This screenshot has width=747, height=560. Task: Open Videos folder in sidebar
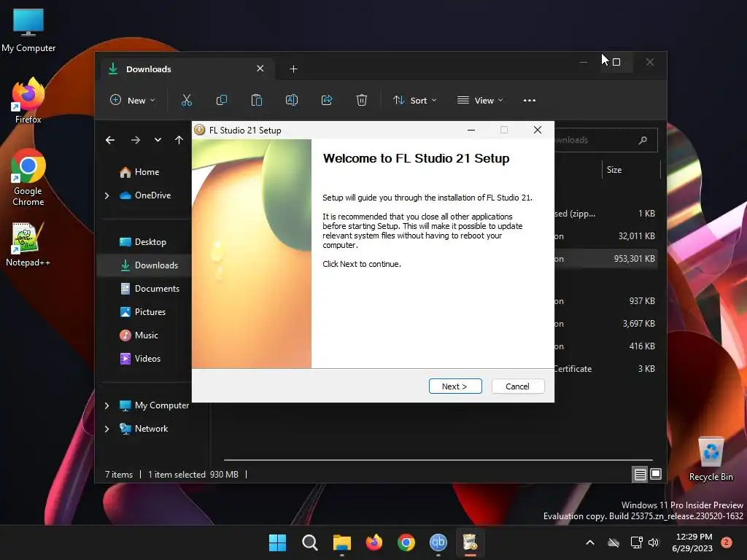139,359
